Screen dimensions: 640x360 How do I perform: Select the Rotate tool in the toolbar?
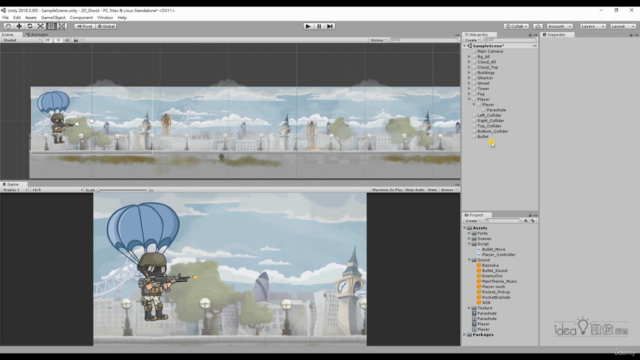coord(30,26)
